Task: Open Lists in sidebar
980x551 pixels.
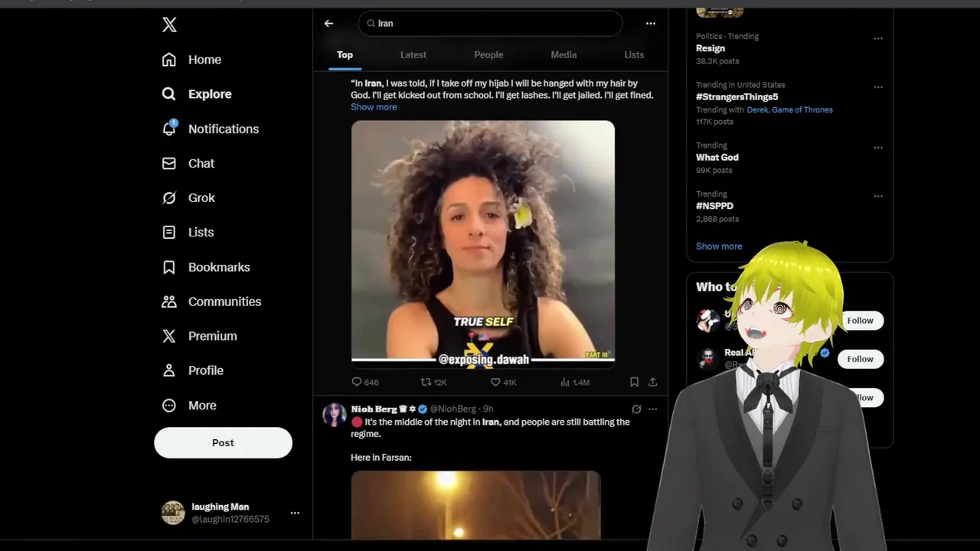Action: (x=188, y=232)
